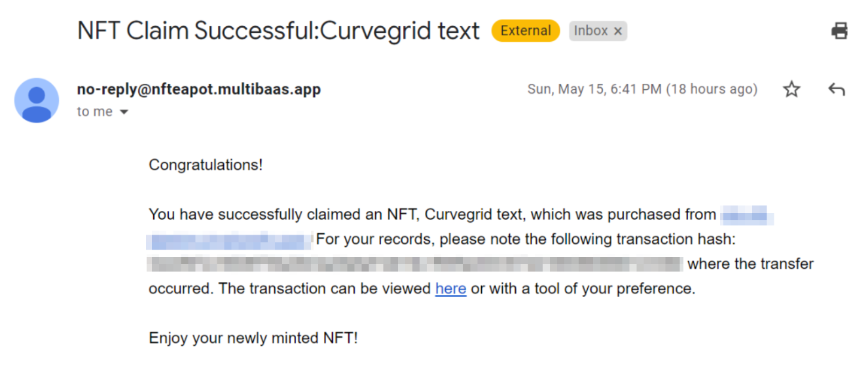Click the email subject "NFT Claim Successful:Curvegrid text"
The image size is (868, 367).
point(278,31)
